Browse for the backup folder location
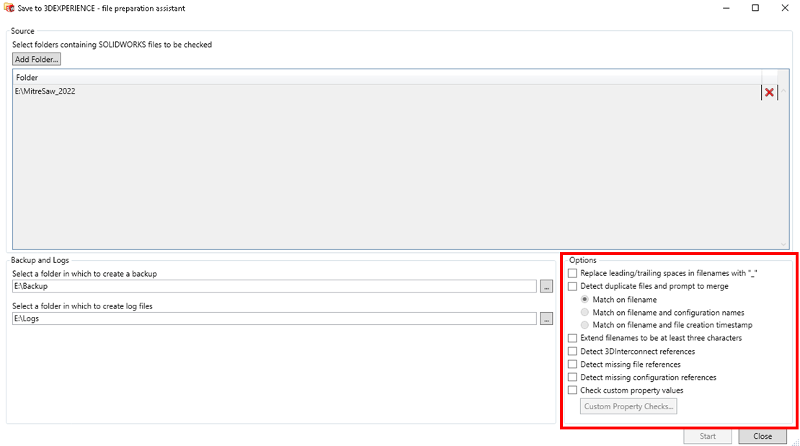The image size is (800, 446). pyautogui.click(x=546, y=286)
